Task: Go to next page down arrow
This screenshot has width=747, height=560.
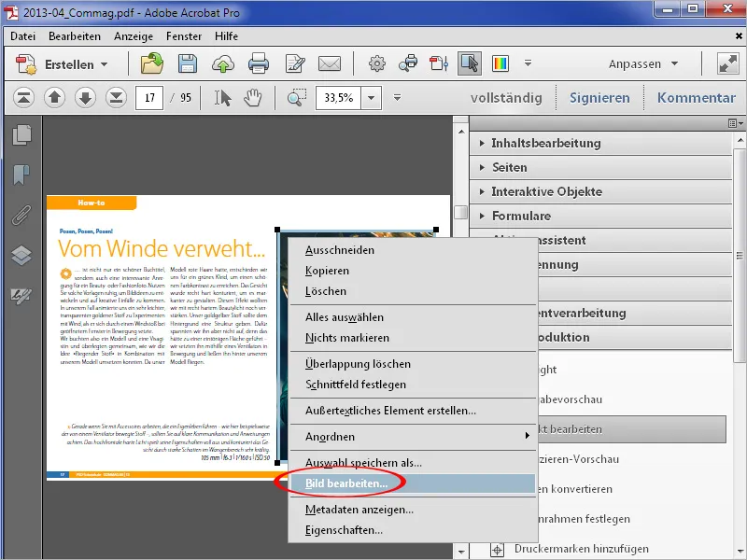Action: pos(85,98)
